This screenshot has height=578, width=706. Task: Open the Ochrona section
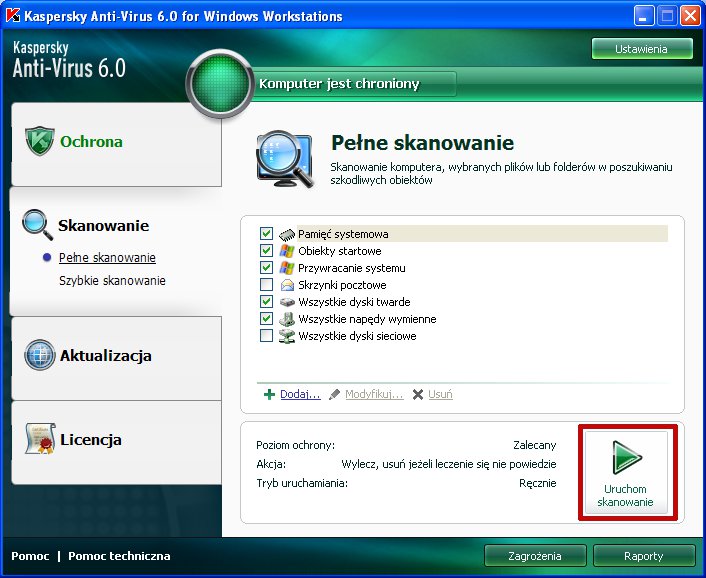[x=116, y=144]
